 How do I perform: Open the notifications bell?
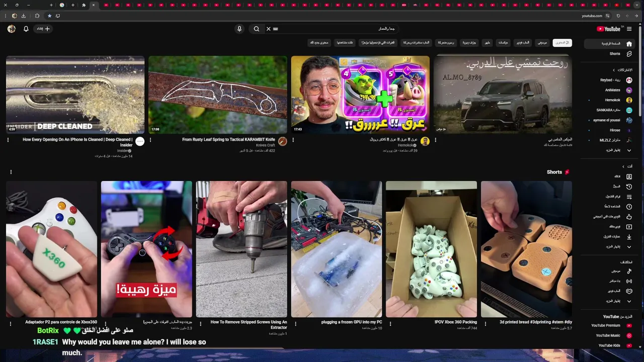point(26,29)
